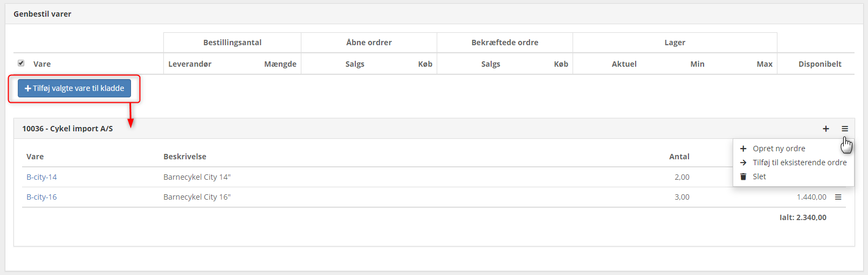Screen dimensions: 868x275
Task: Click the arrow icon for existing order
Action: 743,163
